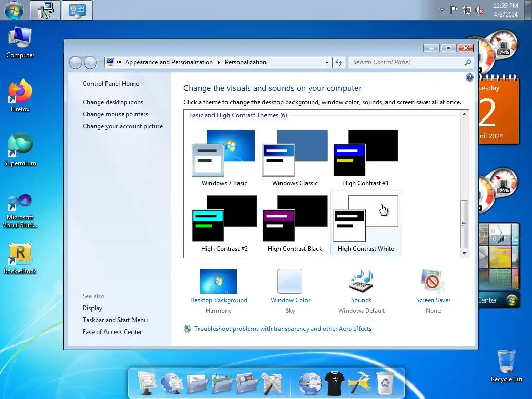Click the refresh button beside address bar

click(x=339, y=62)
